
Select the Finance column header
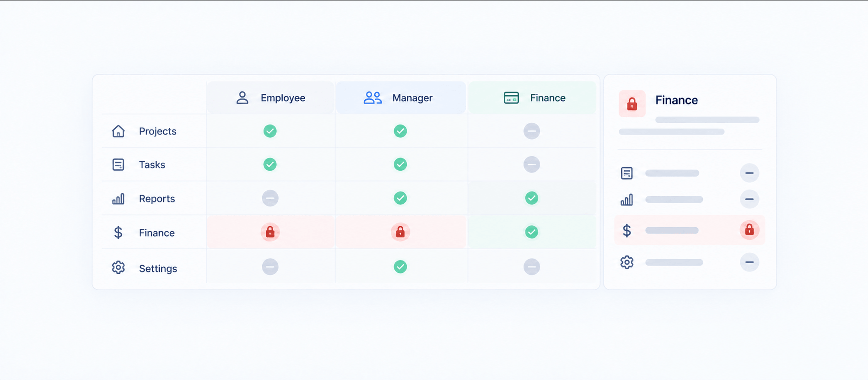point(532,98)
